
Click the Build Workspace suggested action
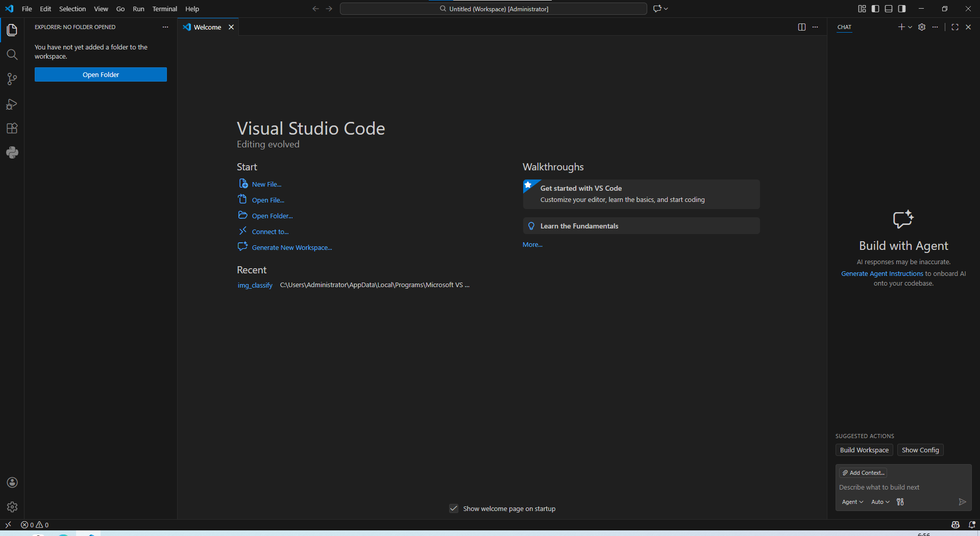(864, 450)
